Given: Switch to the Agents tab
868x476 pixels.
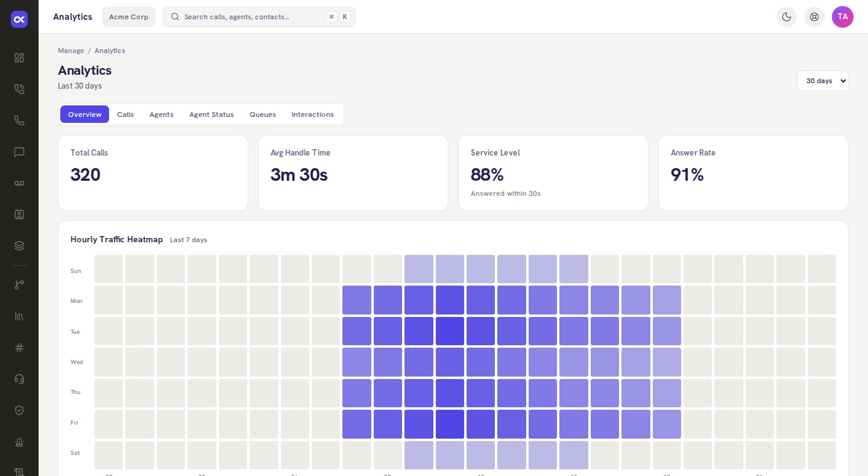Looking at the screenshot, I should point(162,114).
